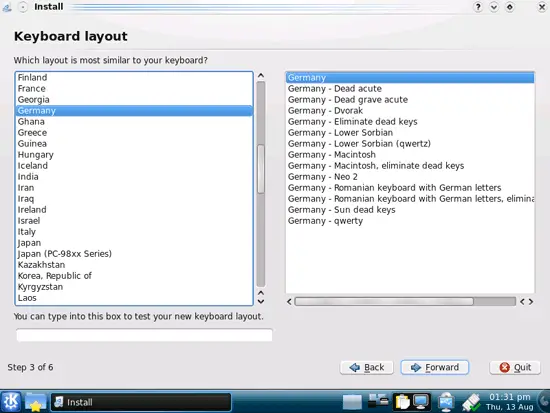Select Germany - Lower Sorbian (qwertz) variant
Screen dimensions: 550x413
coord(410,144)
